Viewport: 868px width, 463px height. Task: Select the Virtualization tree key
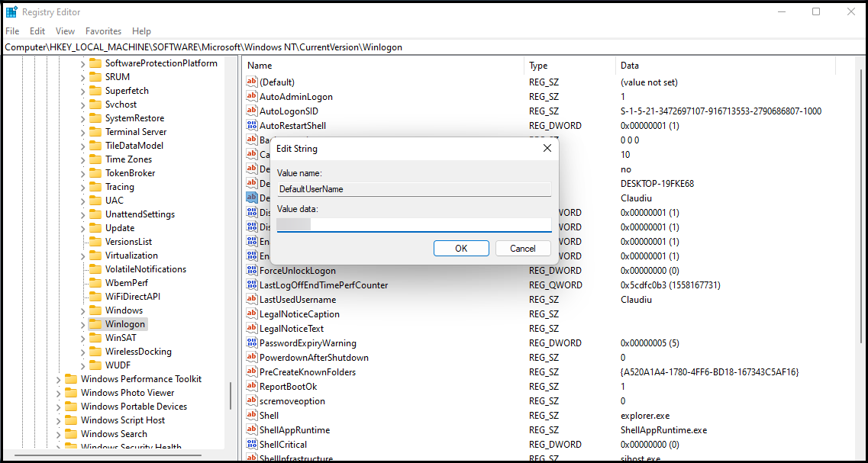(x=131, y=256)
